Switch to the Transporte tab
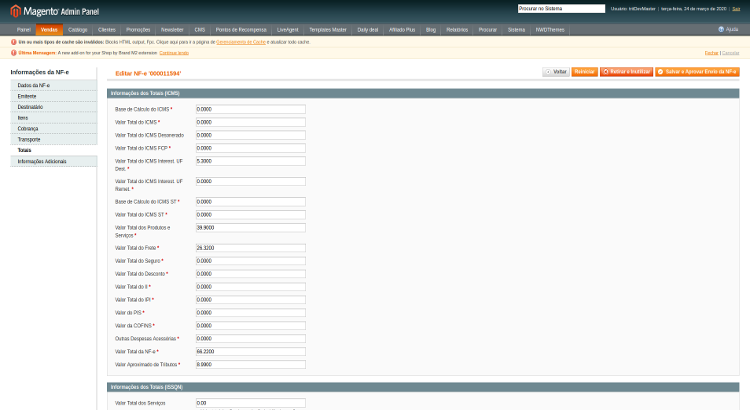Image resolution: width=750 pixels, height=410 pixels. (54, 140)
